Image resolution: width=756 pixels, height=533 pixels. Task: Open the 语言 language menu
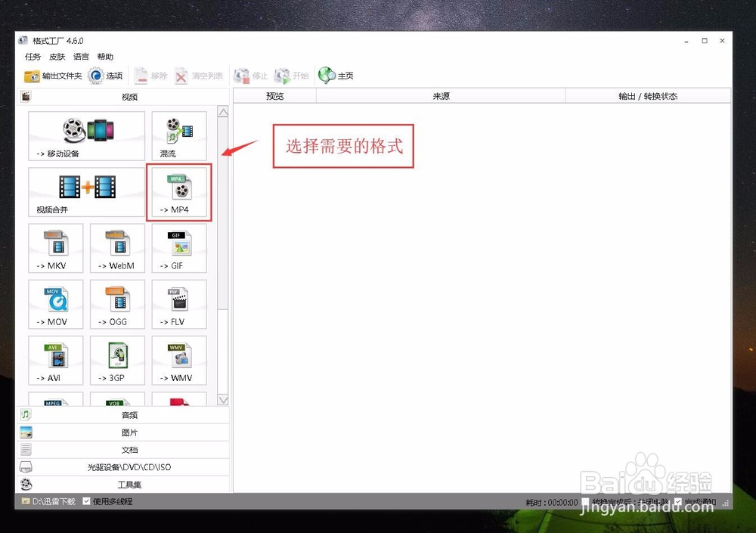80,56
